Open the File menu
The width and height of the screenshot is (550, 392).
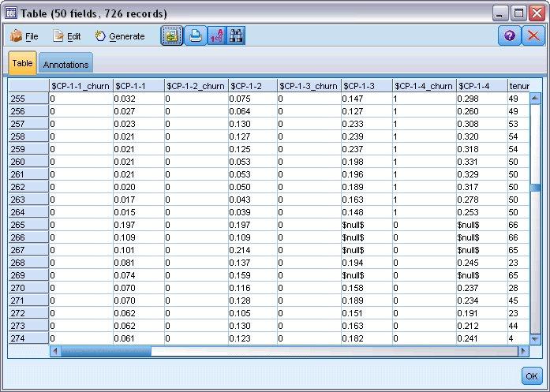tap(24, 36)
